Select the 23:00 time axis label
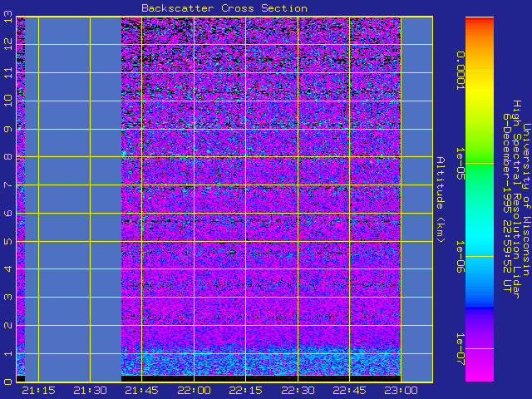The width and height of the screenshot is (532, 399). [401, 391]
